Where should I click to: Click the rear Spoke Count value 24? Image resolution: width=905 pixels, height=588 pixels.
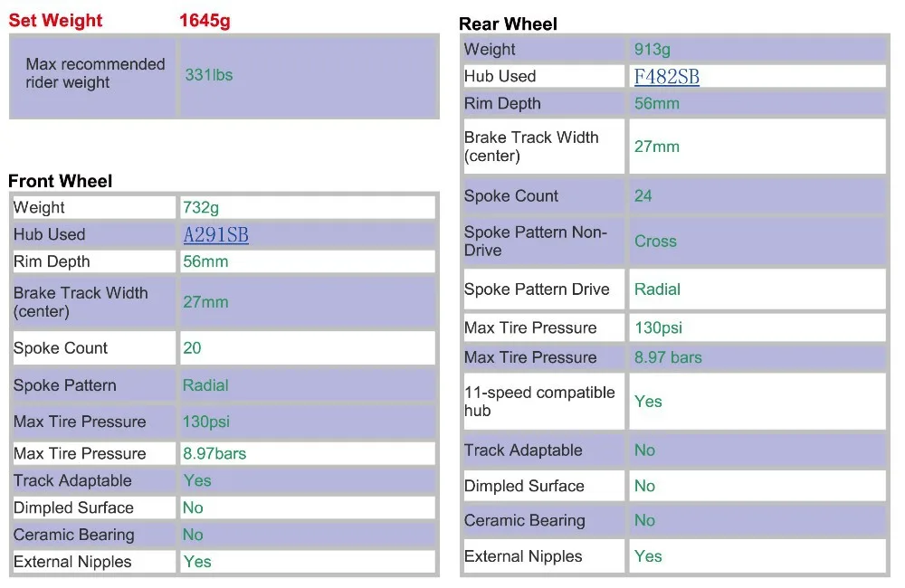click(643, 196)
